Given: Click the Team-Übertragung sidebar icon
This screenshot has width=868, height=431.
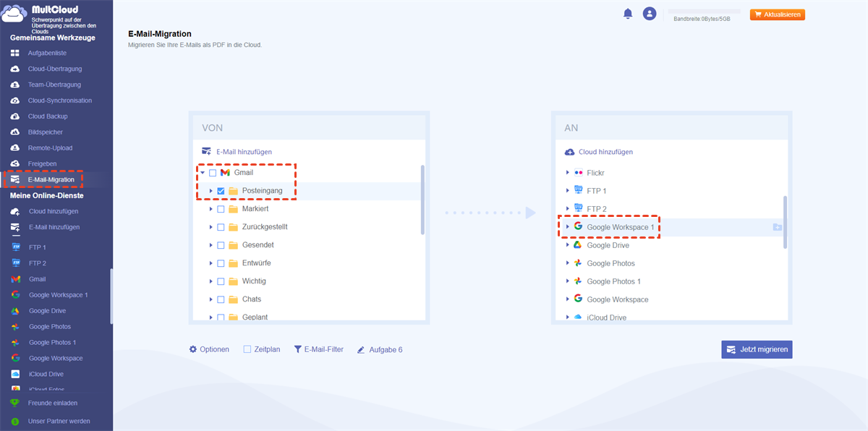Looking at the screenshot, I should pyautogui.click(x=14, y=85).
